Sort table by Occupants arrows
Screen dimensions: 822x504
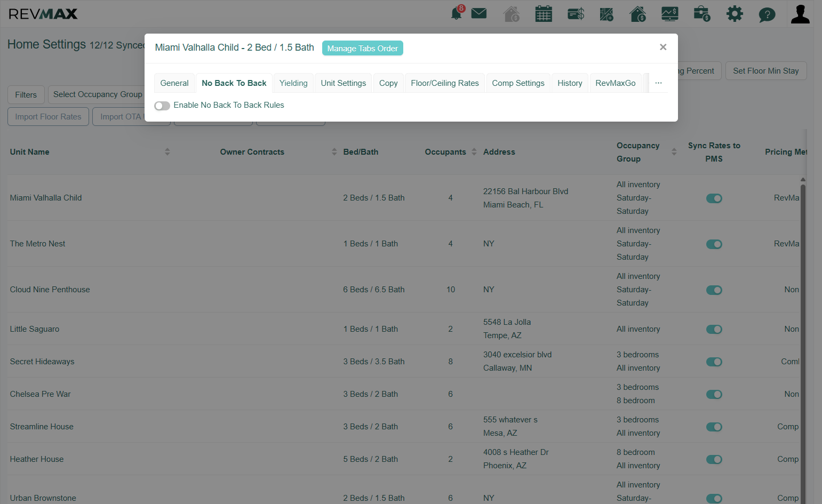tap(474, 152)
